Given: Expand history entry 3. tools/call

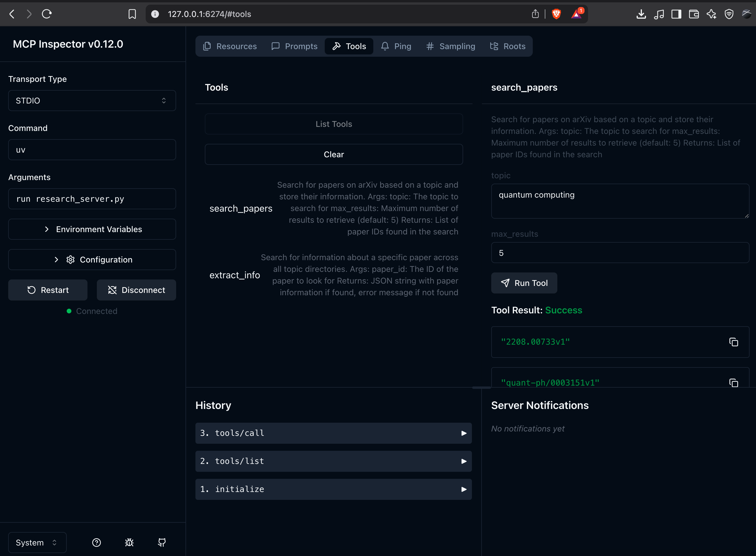Looking at the screenshot, I should (333, 433).
